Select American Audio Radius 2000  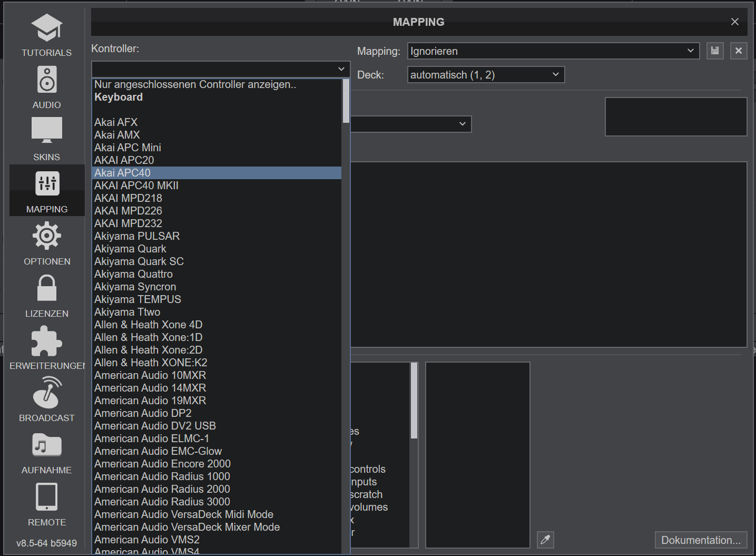pos(217,489)
